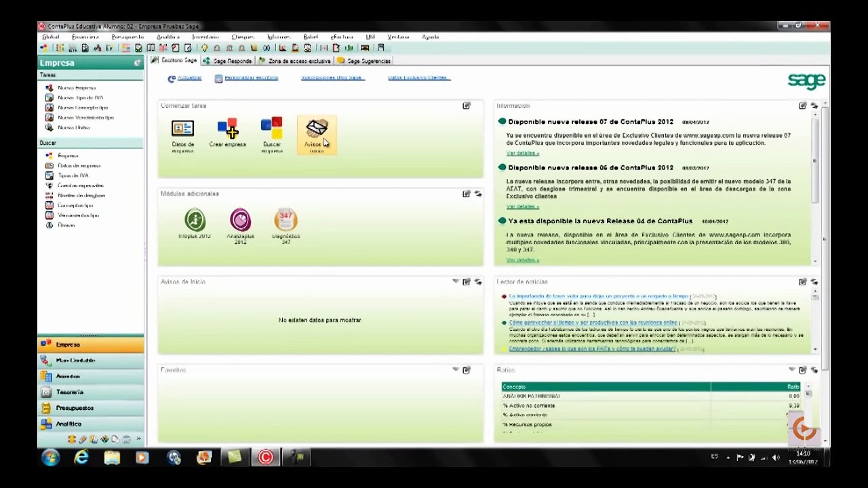Click the lightbulb icon in the toolbar

(204, 48)
